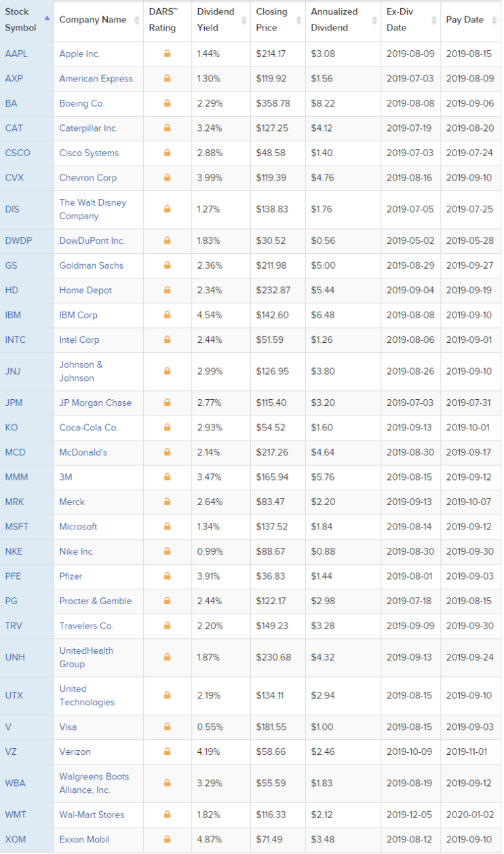Click the $358.78 closing price cell
This screenshot has height=854, width=504.
273,103
